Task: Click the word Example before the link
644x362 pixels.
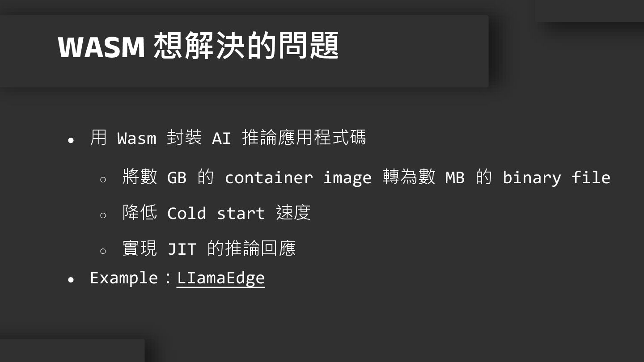Action: (124, 278)
